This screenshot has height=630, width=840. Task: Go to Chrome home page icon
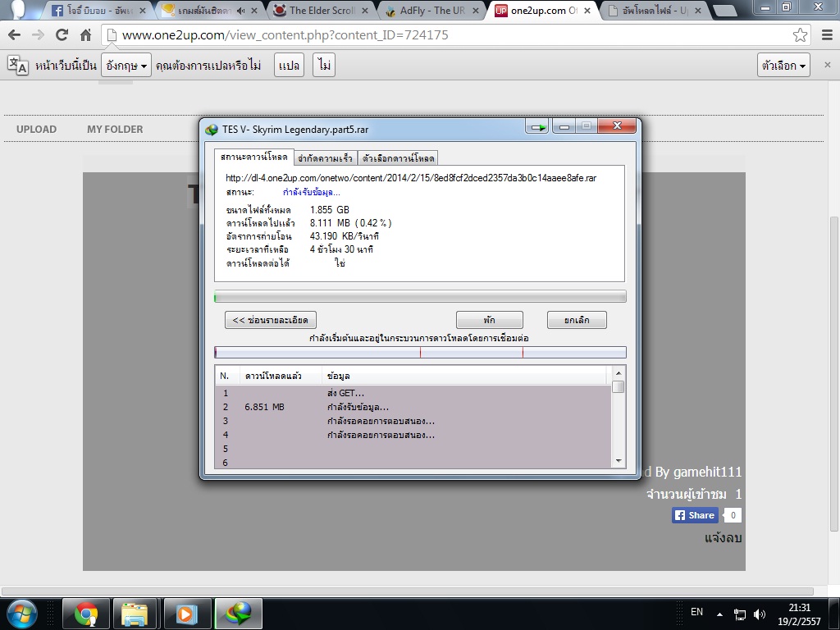pos(85,35)
